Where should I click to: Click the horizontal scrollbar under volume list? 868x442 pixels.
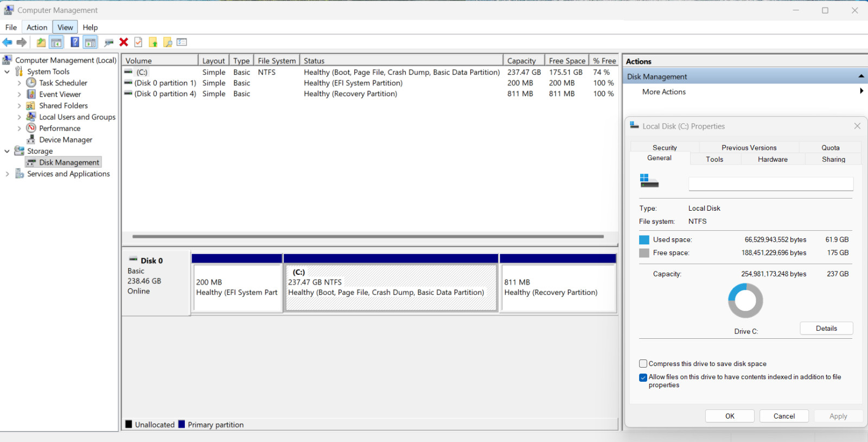pyautogui.click(x=368, y=237)
